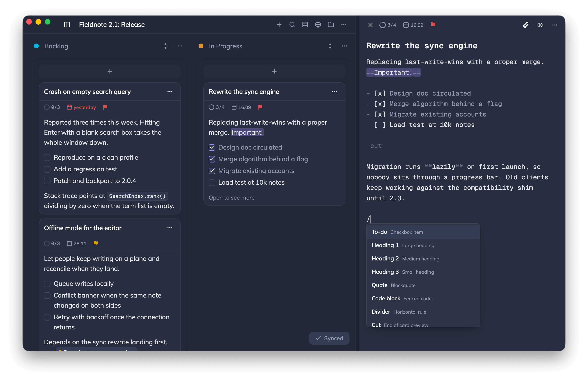Uncheck 'Merge algorithm behind a flag'
The height and width of the screenshot is (381, 588).
click(212, 159)
